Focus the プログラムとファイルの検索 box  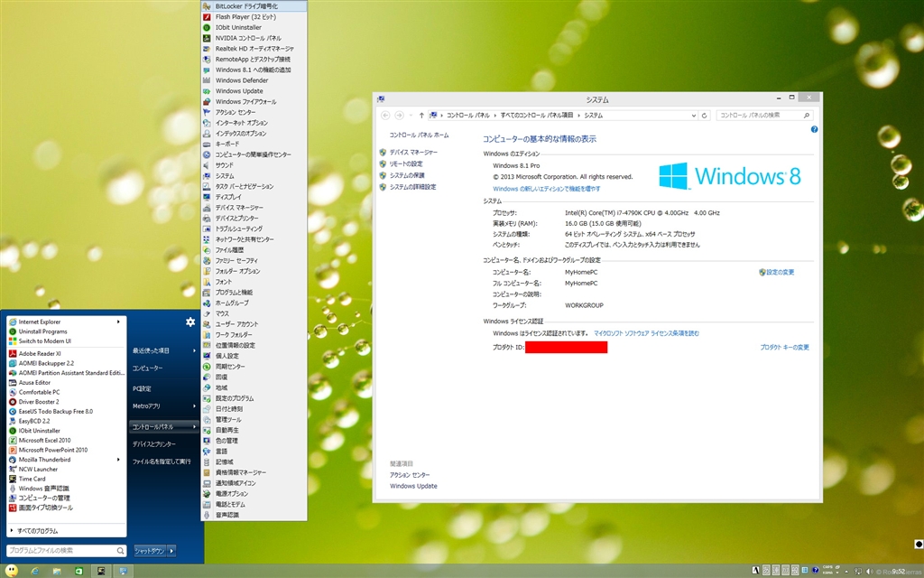pyautogui.click(x=66, y=551)
